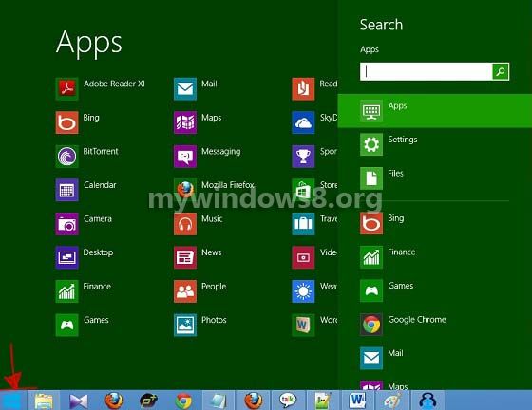The width and height of the screenshot is (532, 410).
Task: Select the Files search category
Action: click(435, 178)
